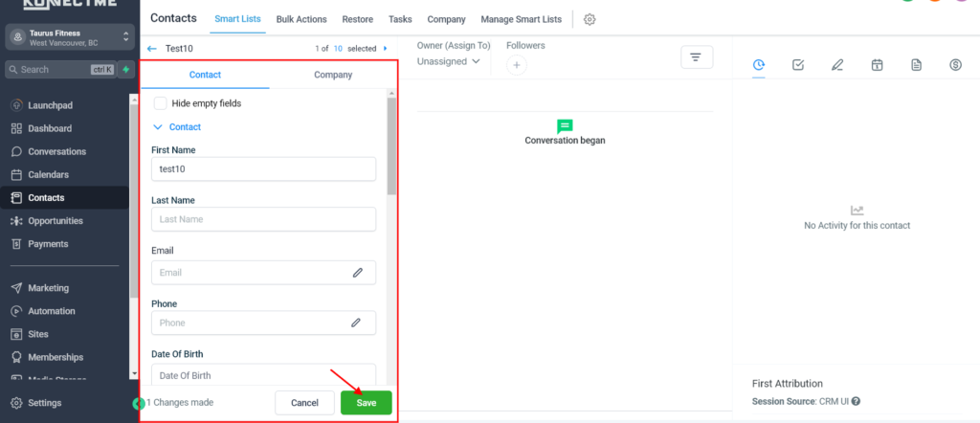Open the Tasks checkmark icon tab

pos(798,65)
